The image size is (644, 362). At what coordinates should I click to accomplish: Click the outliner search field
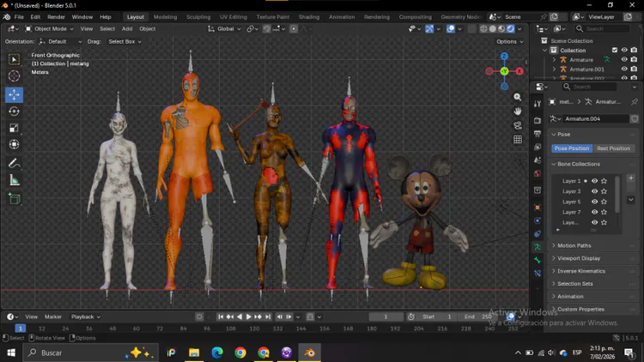tap(602, 28)
